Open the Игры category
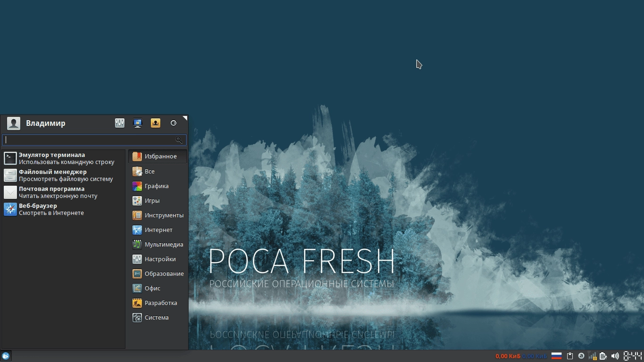Image resolution: width=644 pixels, height=362 pixels. 157,200
